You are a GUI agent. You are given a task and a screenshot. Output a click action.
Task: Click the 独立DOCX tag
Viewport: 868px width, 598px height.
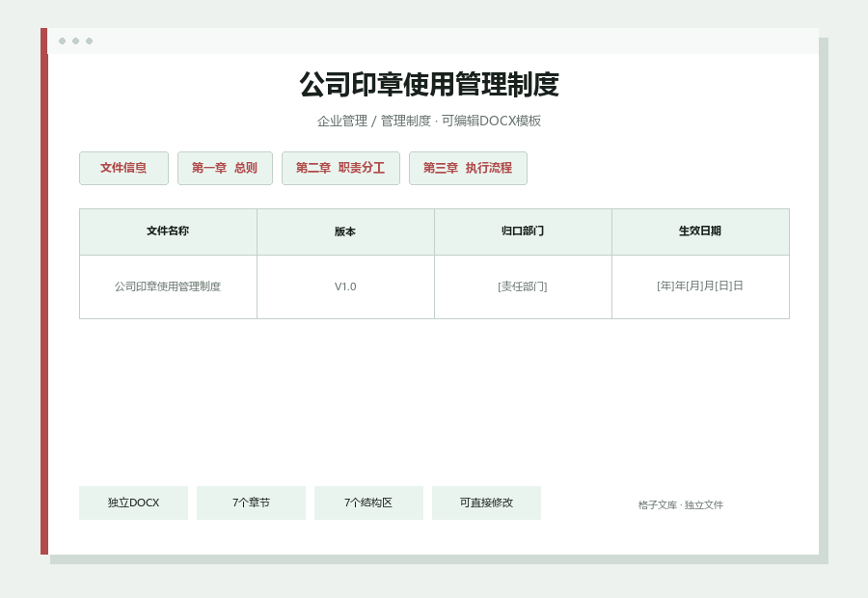click(133, 503)
